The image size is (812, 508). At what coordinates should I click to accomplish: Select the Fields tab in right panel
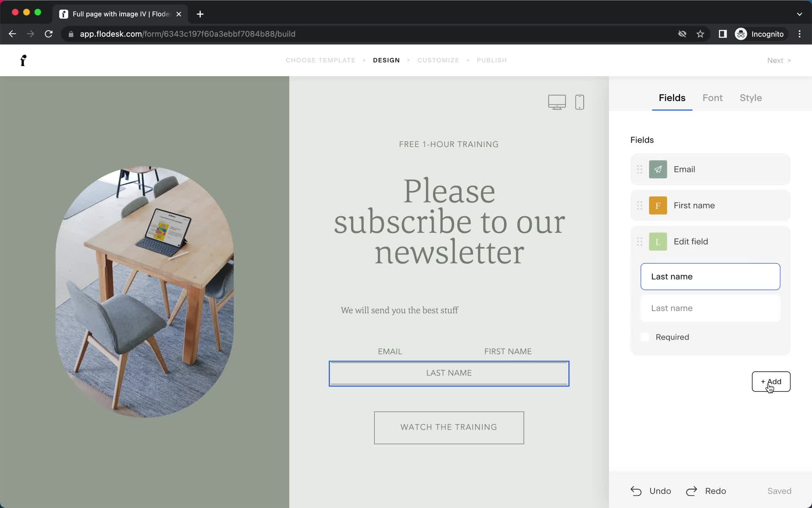(672, 97)
